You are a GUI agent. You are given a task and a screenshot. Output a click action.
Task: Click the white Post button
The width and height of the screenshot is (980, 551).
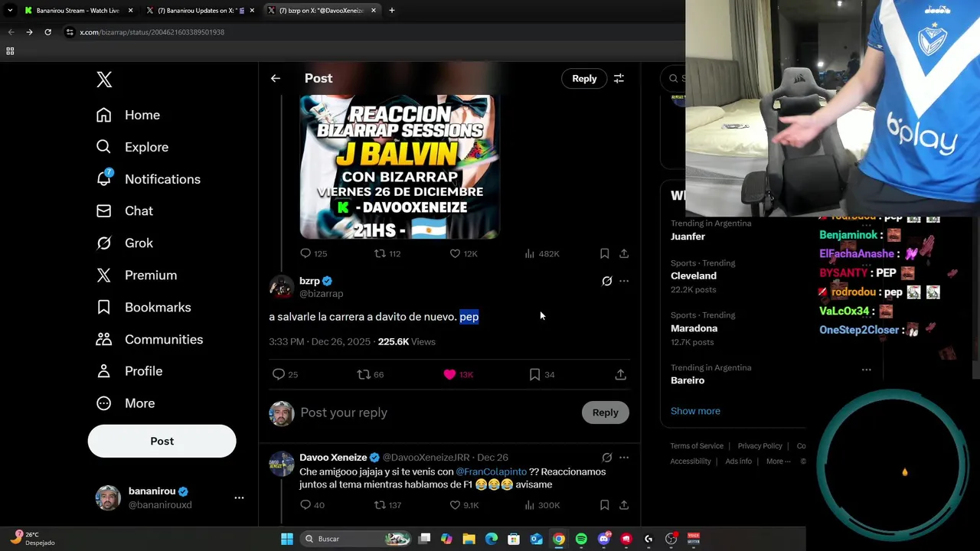coord(162,441)
